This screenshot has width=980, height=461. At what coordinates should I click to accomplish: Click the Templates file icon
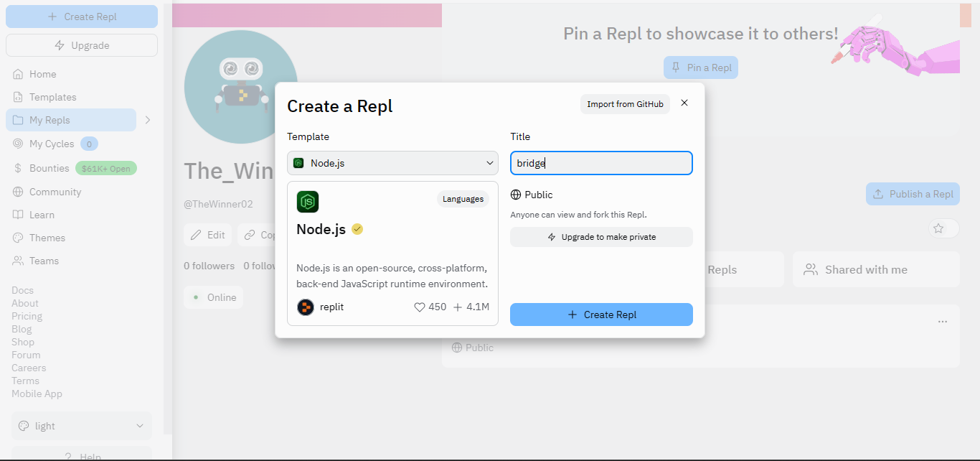click(18, 97)
